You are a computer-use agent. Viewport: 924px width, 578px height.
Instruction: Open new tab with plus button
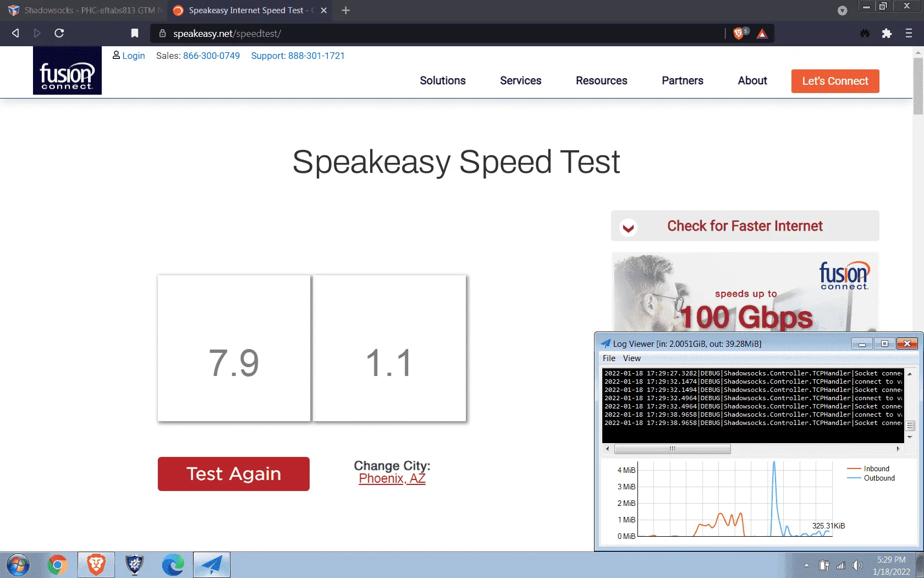345,10
